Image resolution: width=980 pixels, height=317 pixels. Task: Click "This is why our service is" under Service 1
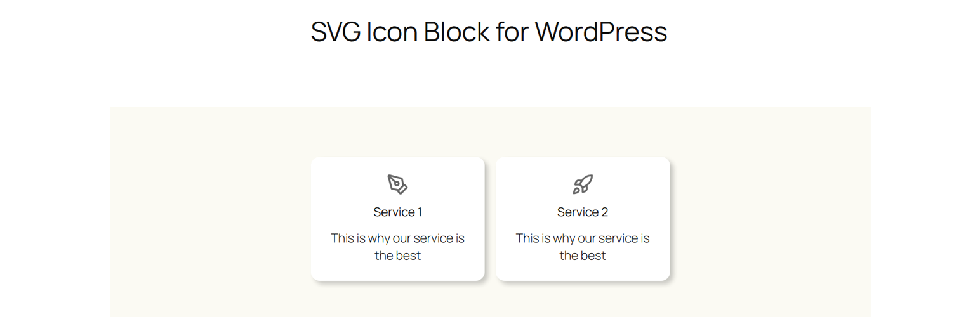tap(397, 238)
